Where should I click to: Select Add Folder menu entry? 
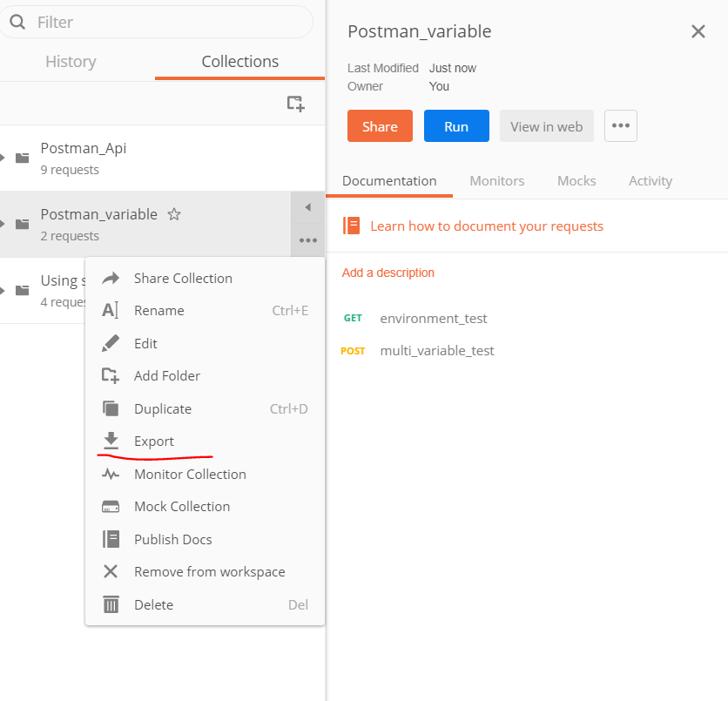[205, 375]
